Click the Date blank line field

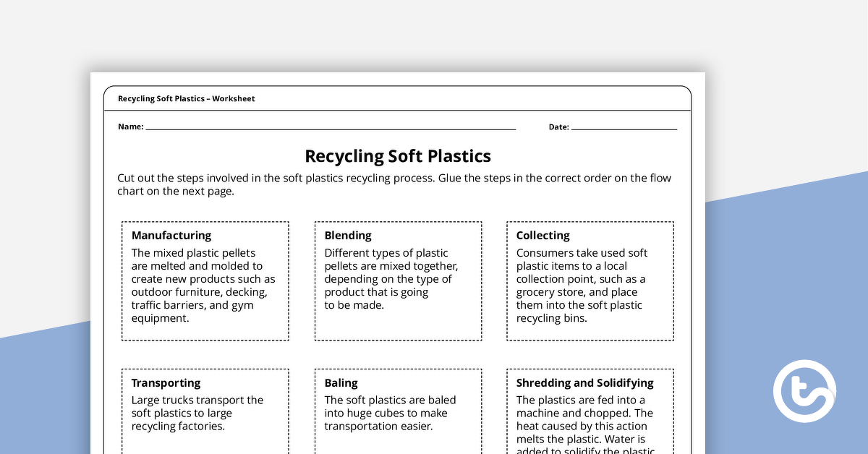624,127
